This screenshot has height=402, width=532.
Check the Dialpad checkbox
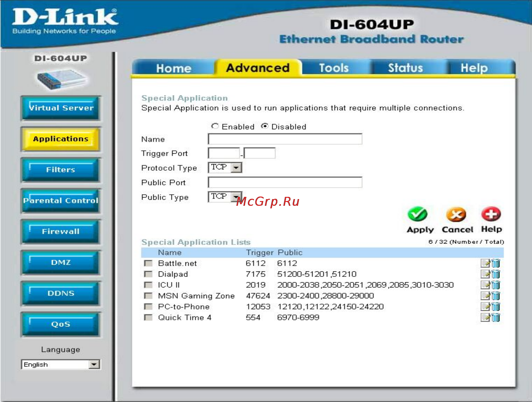coord(148,274)
